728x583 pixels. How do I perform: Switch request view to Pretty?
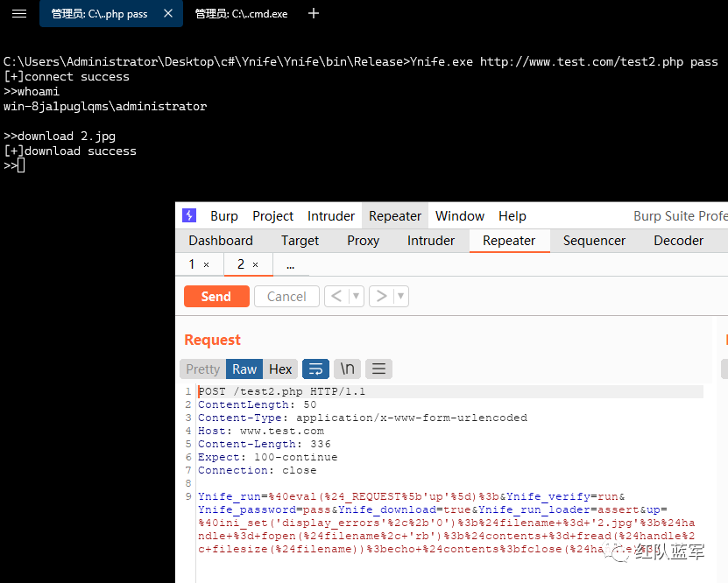pos(203,369)
